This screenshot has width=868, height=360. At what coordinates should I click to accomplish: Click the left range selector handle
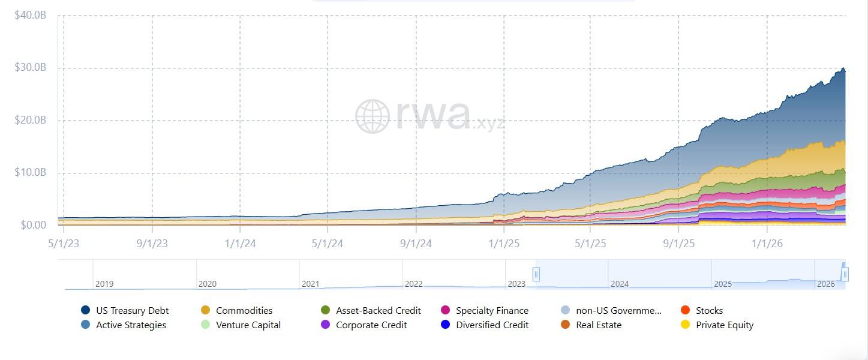pyautogui.click(x=536, y=274)
